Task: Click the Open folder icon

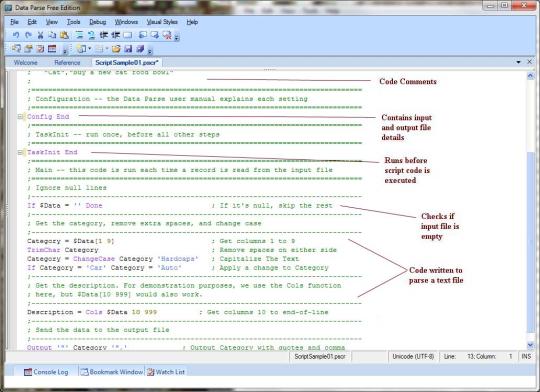Action: (x=116, y=49)
